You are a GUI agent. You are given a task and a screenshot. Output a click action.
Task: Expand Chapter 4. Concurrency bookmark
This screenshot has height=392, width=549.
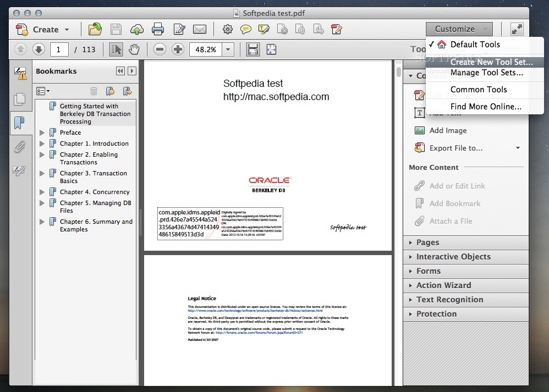pyautogui.click(x=42, y=192)
